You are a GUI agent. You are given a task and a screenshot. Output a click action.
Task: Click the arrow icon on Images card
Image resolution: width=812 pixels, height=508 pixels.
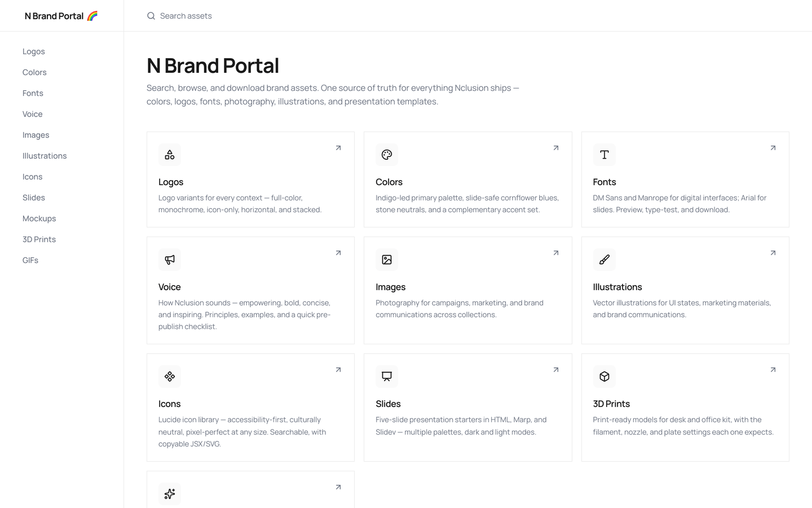click(x=556, y=253)
